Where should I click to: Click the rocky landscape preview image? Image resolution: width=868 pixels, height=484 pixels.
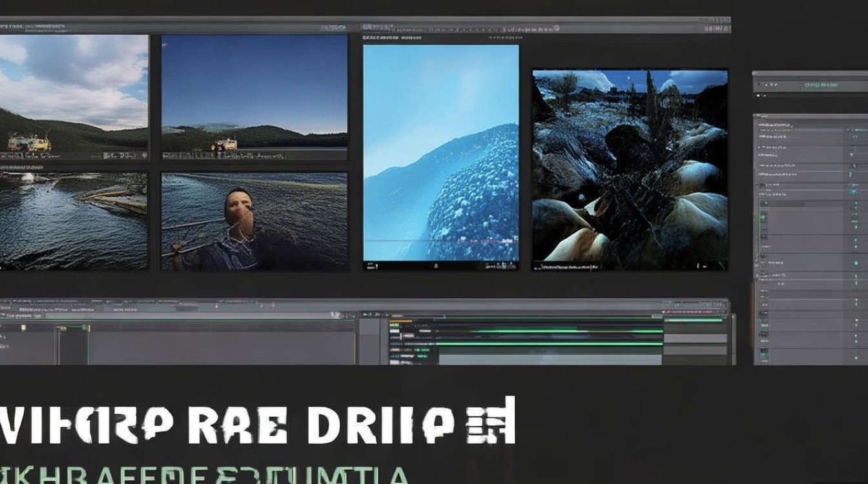pyautogui.click(x=630, y=170)
